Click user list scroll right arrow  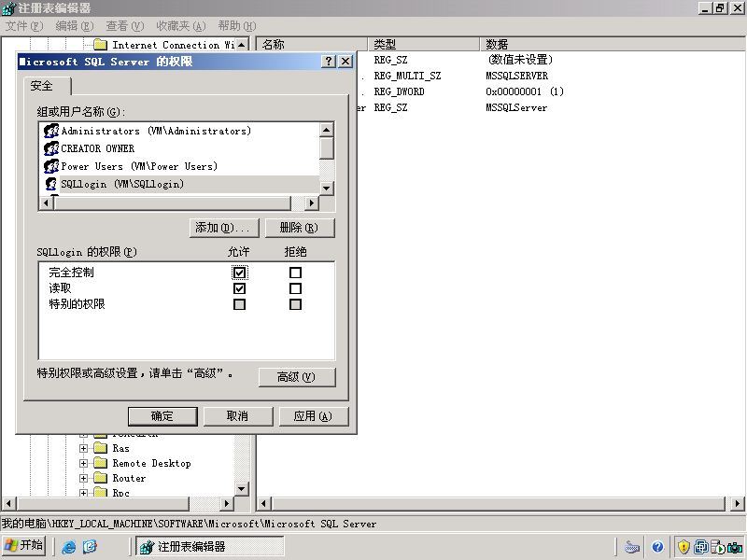311,203
